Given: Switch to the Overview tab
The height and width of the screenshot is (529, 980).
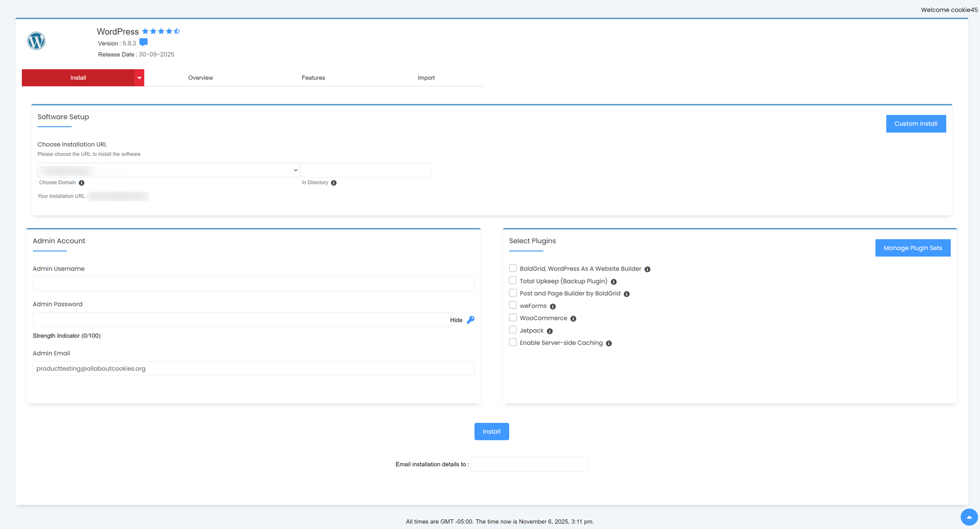Looking at the screenshot, I should pyautogui.click(x=200, y=78).
